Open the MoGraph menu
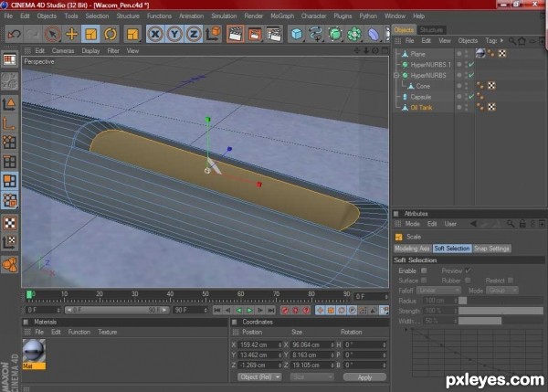 point(282,16)
